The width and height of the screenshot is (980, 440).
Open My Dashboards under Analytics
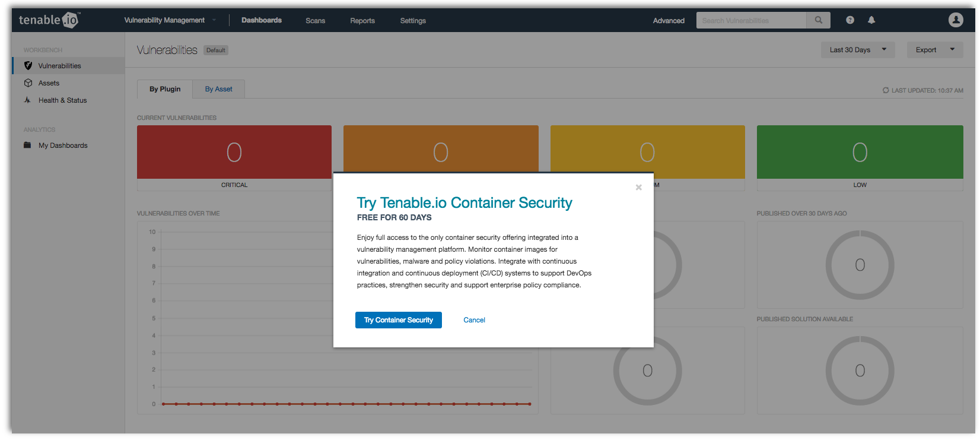[68, 145]
